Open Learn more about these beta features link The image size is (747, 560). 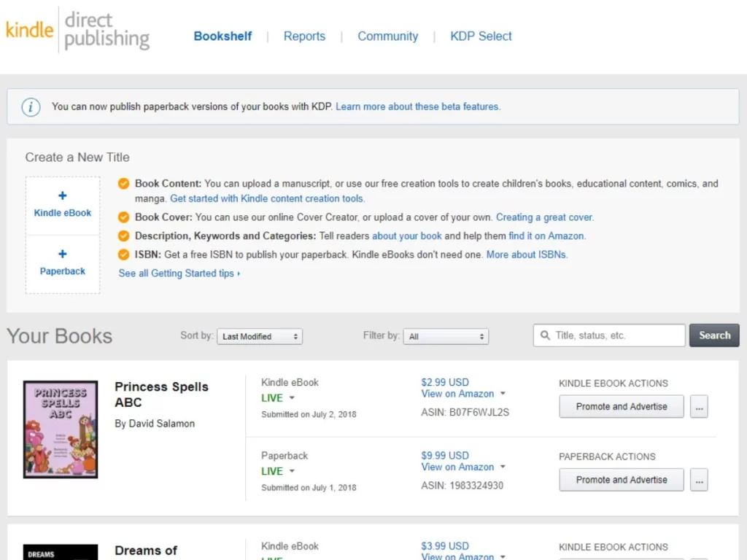pyautogui.click(x=418, y=106)
